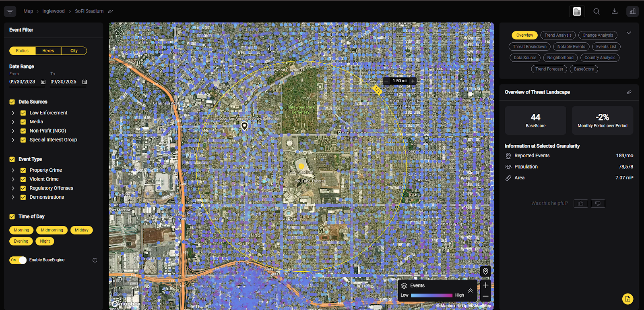This screenshot has height=310, width=644.
Task: Click the yellow radius handle on circle
Action: (377, 90)
